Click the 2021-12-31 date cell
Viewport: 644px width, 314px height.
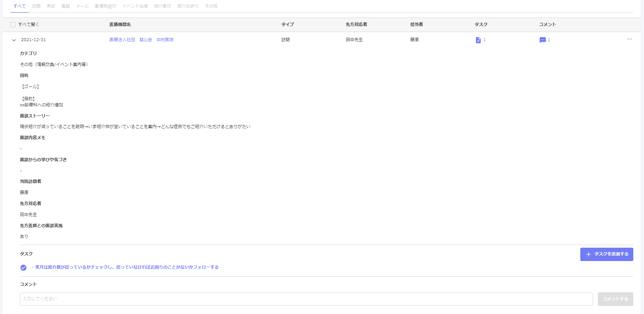34,40
